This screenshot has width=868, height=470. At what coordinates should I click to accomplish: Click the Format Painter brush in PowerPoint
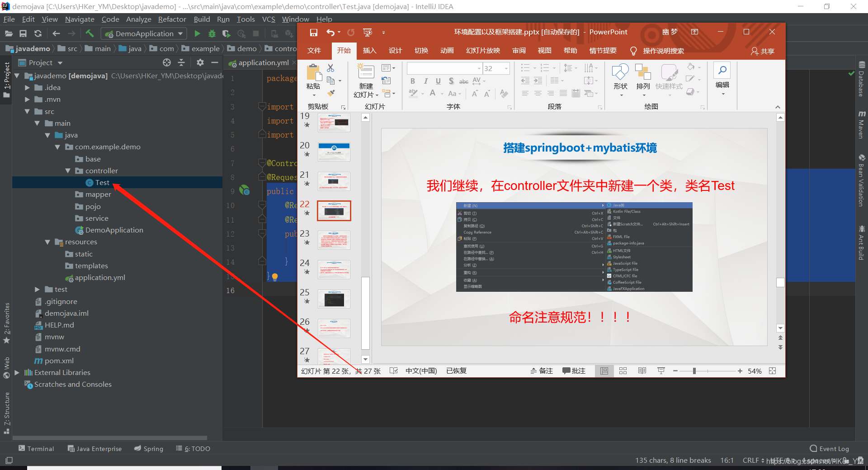point(331,93)
